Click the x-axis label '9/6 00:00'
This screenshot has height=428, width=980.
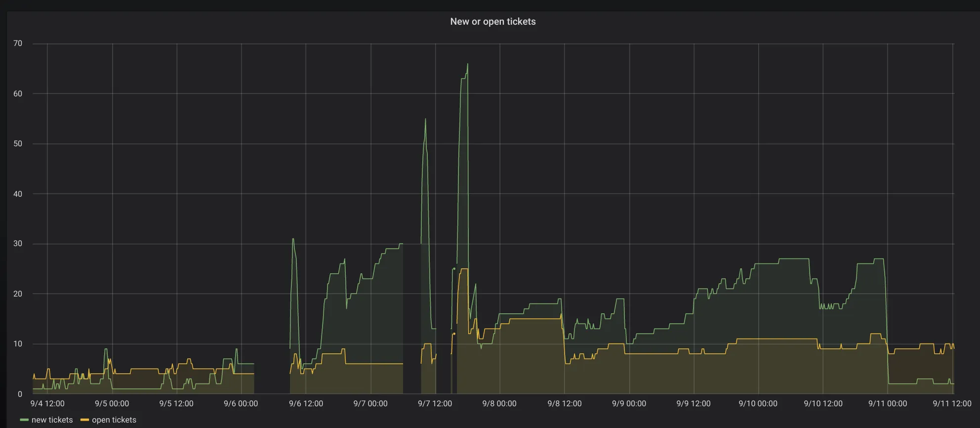[241, 404]
